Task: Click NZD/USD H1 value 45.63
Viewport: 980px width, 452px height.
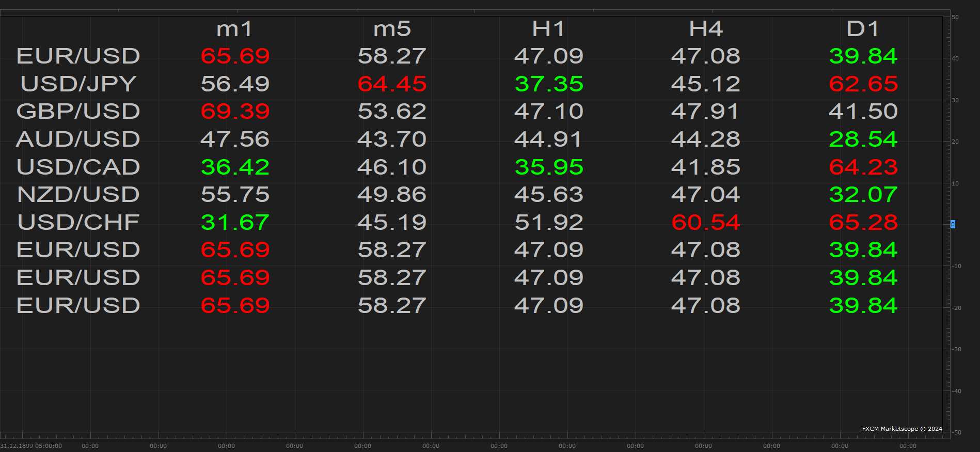Action: click(x=549, y=195)
